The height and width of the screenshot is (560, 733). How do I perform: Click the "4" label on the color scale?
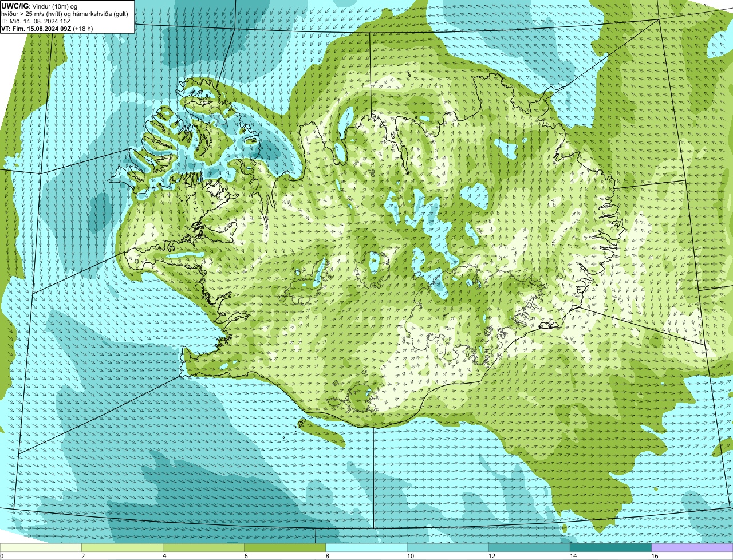(x=165, y=556)
